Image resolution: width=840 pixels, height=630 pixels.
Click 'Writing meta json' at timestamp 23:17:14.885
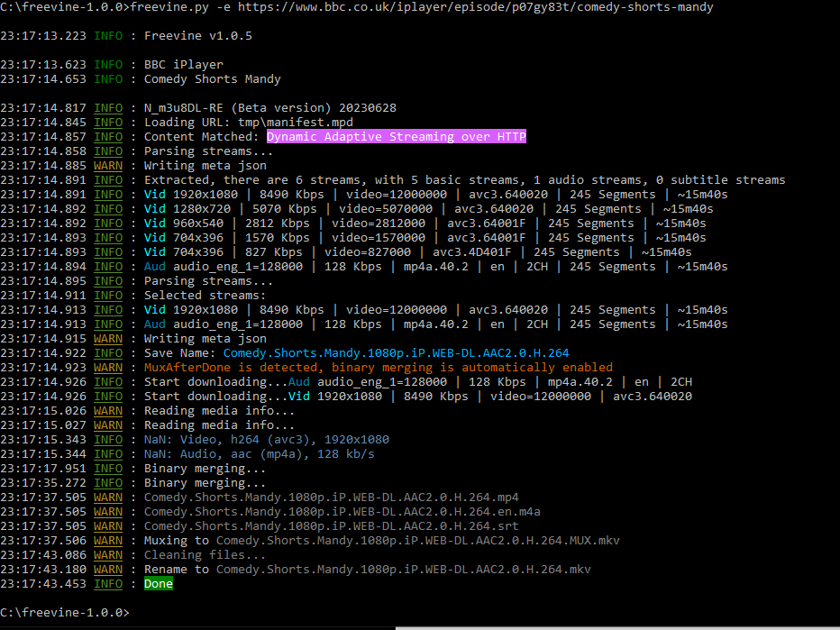pyautogui.click(x=205, y=166)
